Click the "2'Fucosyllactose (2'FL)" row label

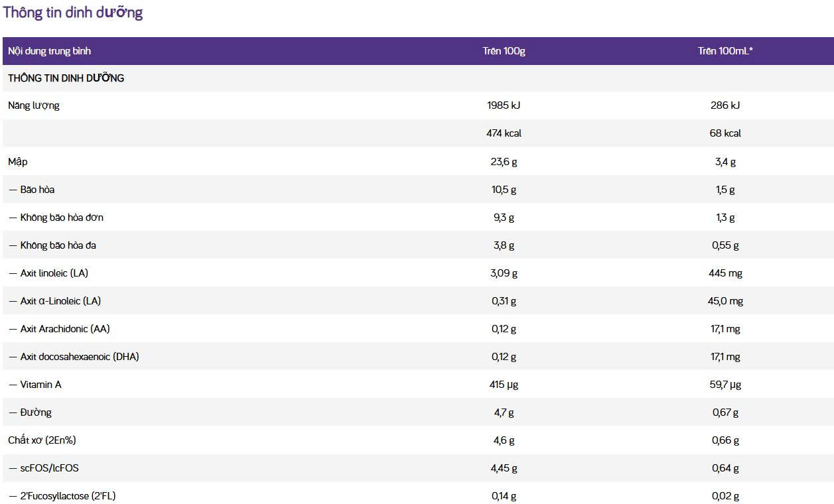pos(68,496)
